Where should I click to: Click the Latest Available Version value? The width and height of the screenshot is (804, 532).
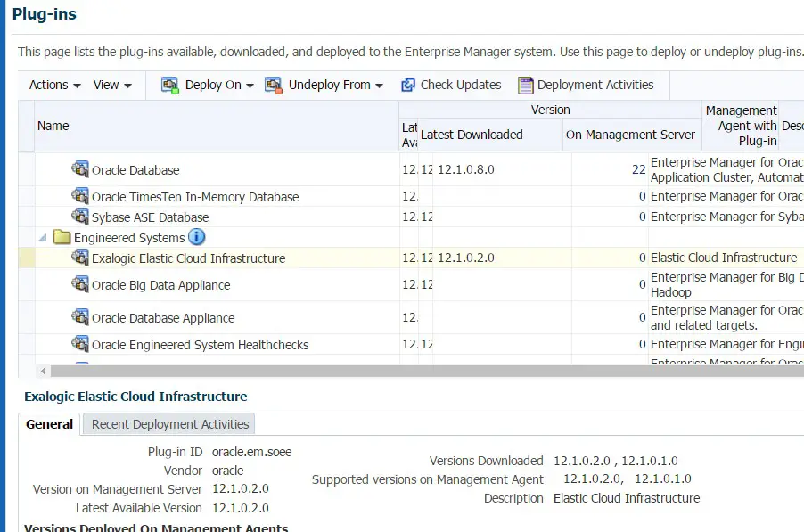[241, 508]
